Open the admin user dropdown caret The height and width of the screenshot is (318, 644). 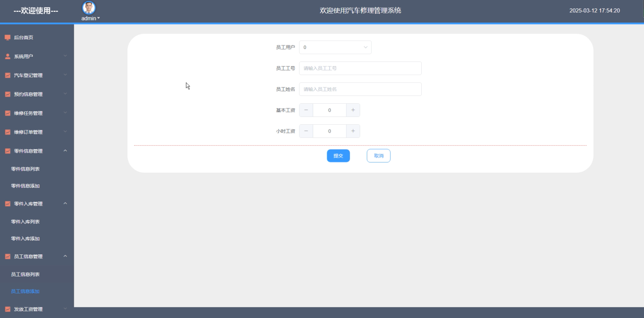pyautogui.click(x=98, y=18)
